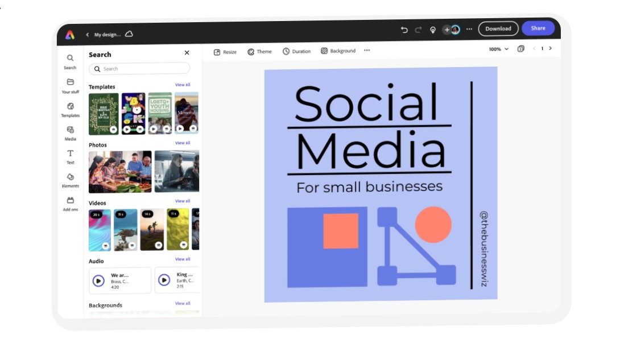Open Your stuff from the sidebar

pos(70,84)
